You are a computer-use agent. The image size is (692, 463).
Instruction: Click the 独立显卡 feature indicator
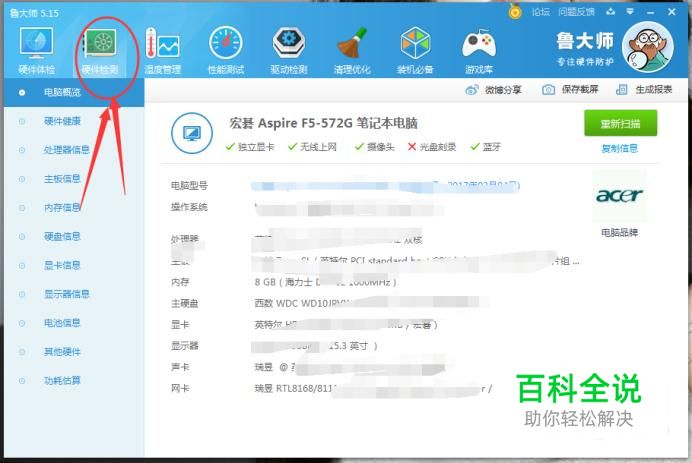tap(250, 147)
